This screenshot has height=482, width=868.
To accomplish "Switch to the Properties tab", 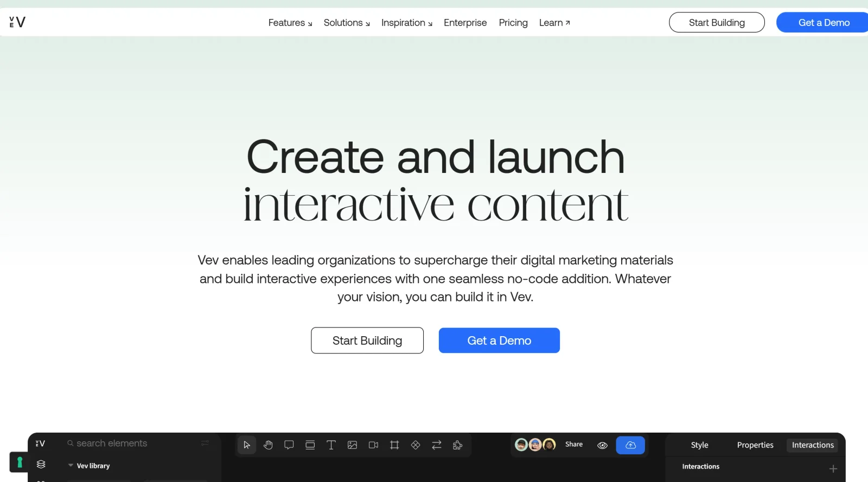I will pos(755,445).
